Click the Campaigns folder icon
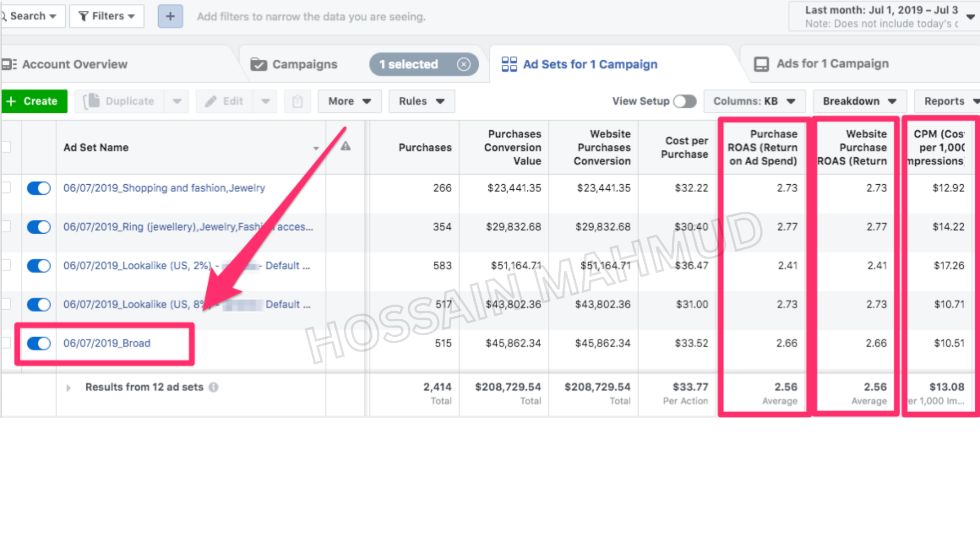Viewport: 980px width, 551px height. click(x=259, y=64)
